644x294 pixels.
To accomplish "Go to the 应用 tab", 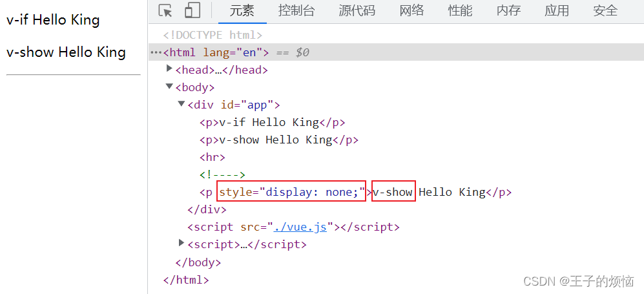I will (x=557, y=11).
